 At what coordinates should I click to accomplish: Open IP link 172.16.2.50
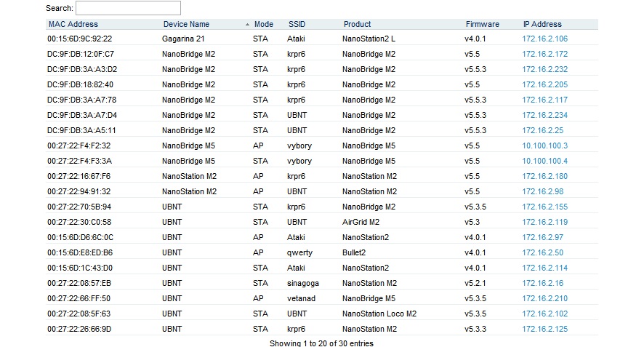[x=542, y=252]
